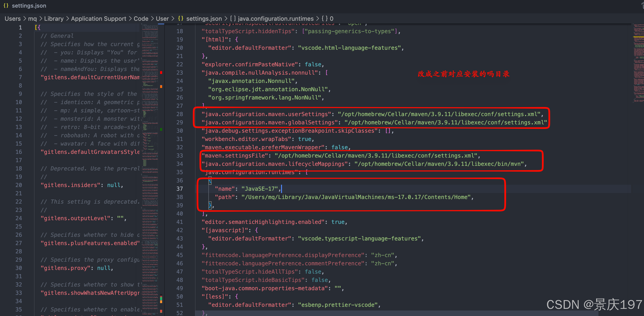Click the left pane minimap
The image size is (644, 316).
point(150,150)
